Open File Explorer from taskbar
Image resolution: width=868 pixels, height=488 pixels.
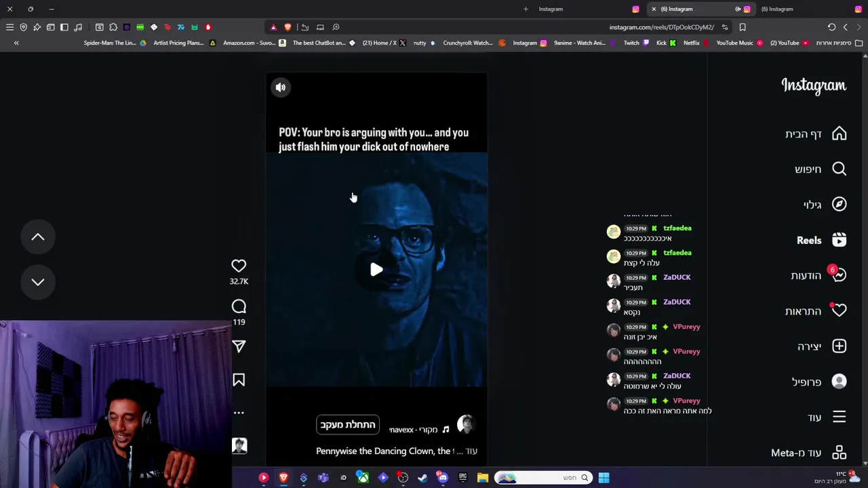(482, 478)
